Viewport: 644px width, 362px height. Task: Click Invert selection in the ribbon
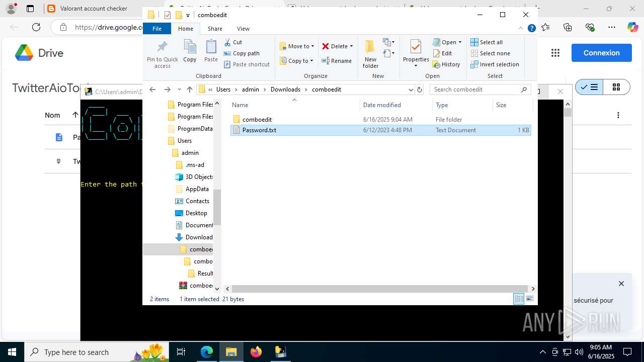pos(495,64)
